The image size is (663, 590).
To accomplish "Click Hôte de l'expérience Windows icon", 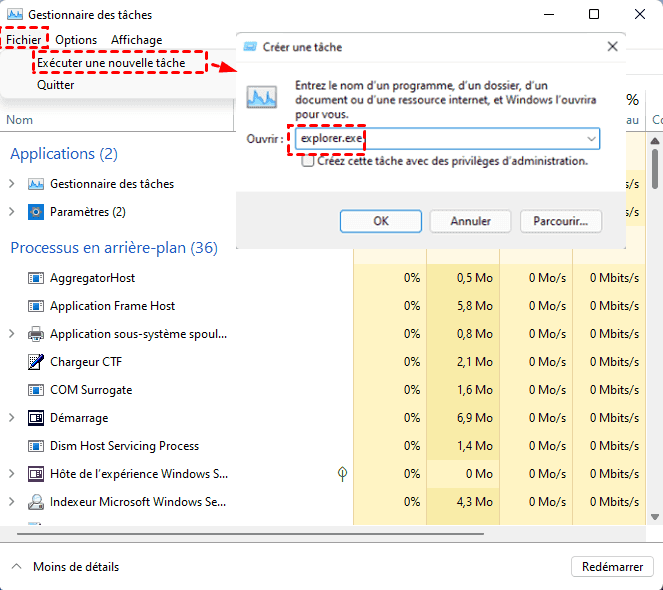I will tap(36, 474).
